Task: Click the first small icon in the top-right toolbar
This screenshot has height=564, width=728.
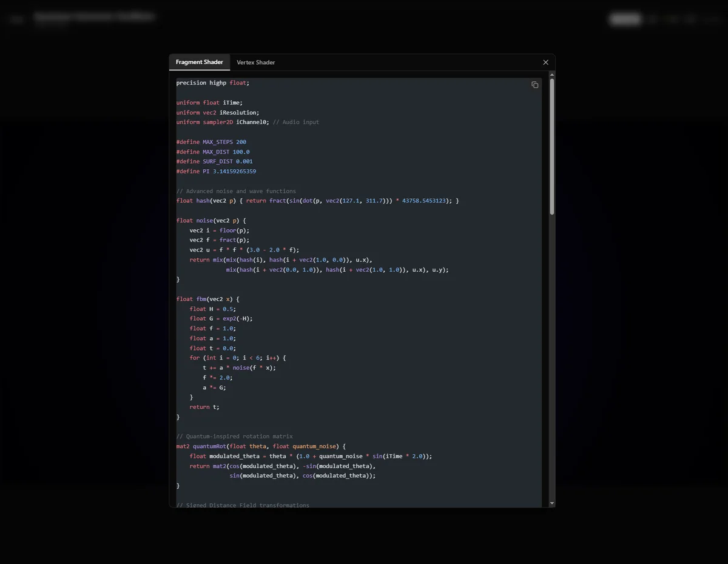Action: (x=653, y=19)
